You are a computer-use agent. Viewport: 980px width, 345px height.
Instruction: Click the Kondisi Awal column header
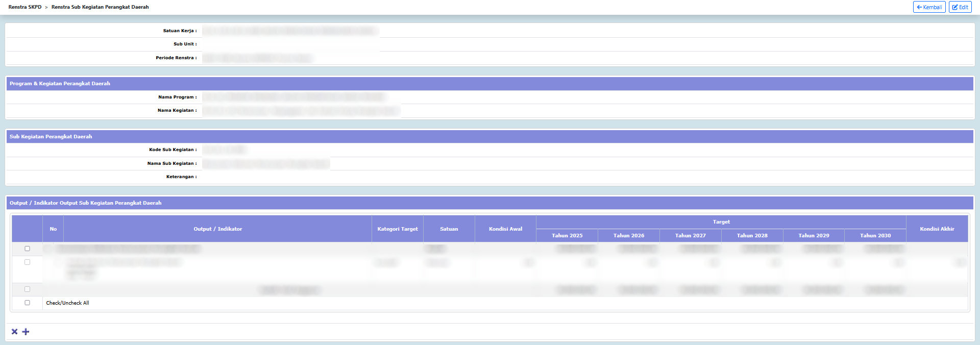505,229
